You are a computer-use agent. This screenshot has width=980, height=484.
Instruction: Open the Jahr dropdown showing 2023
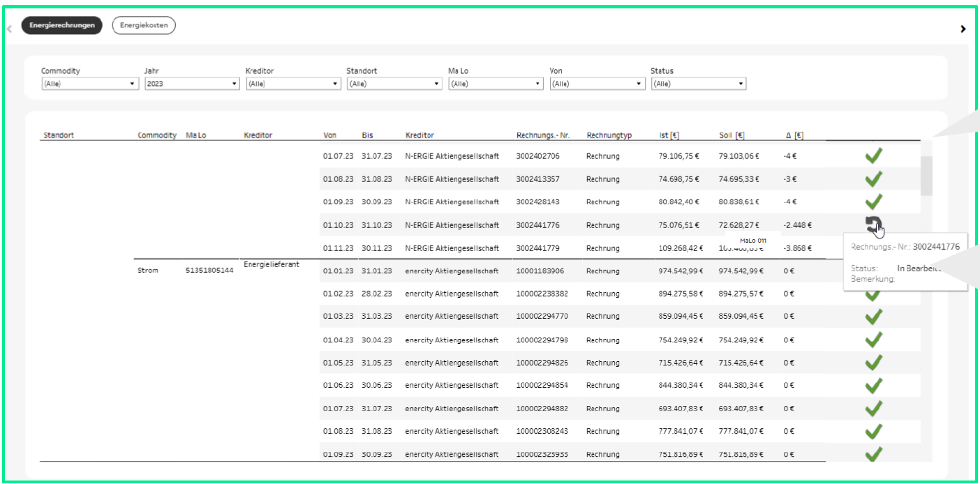coord(192,84)
